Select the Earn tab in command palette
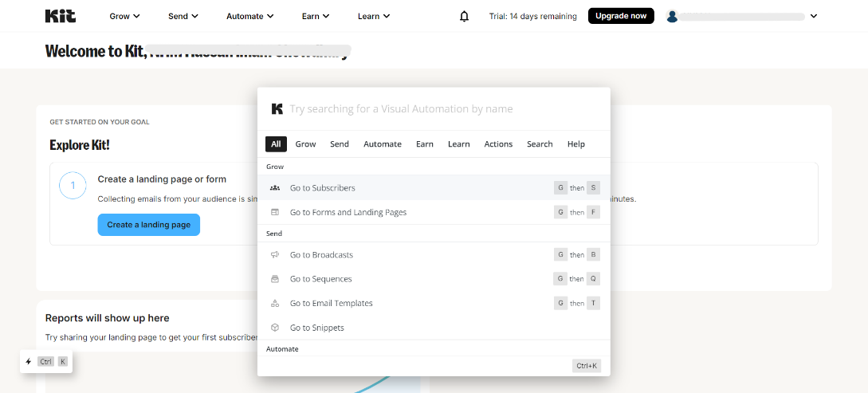The height and width of the screenshot is (393, 868). tap(424, 144)
